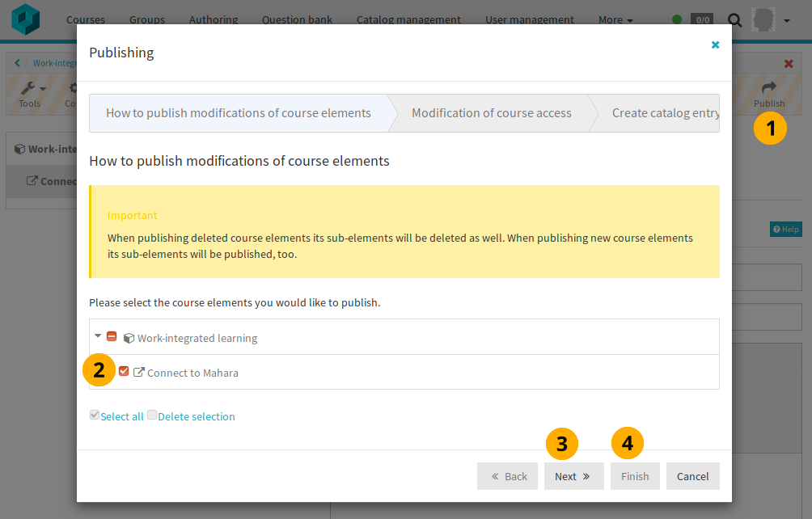Click the red close editor icon

pyautogui.click(x=789, y=63)
